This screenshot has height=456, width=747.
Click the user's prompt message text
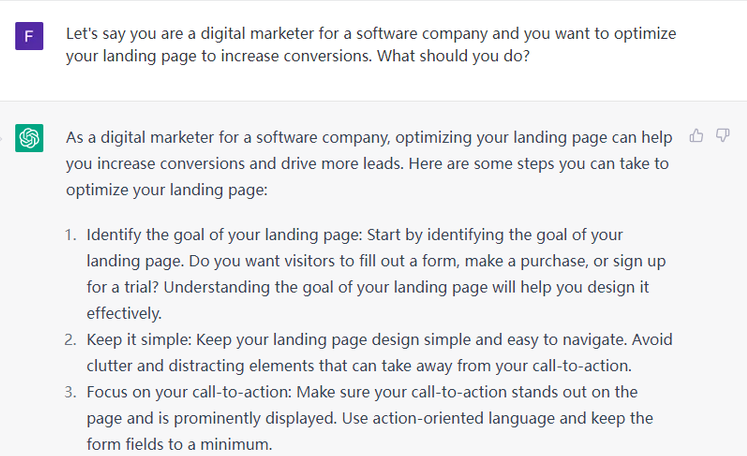[x=370, y=45]
